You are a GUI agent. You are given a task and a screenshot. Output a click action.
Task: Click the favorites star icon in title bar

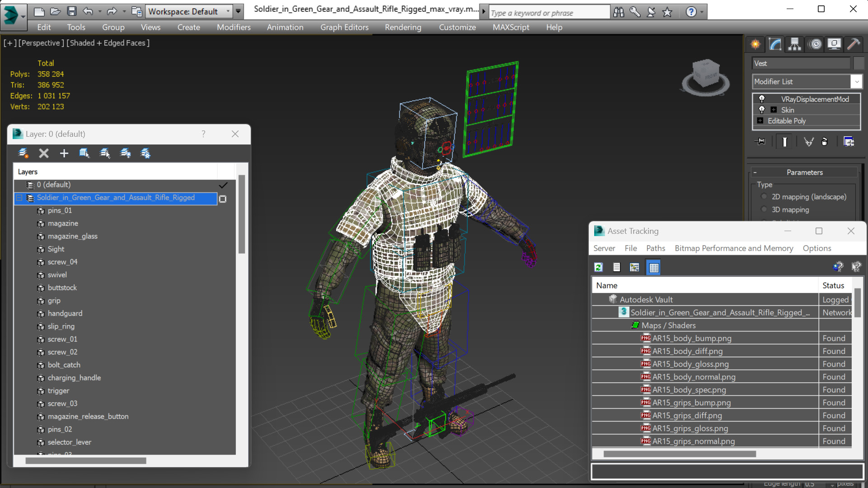tap(667, 12)
